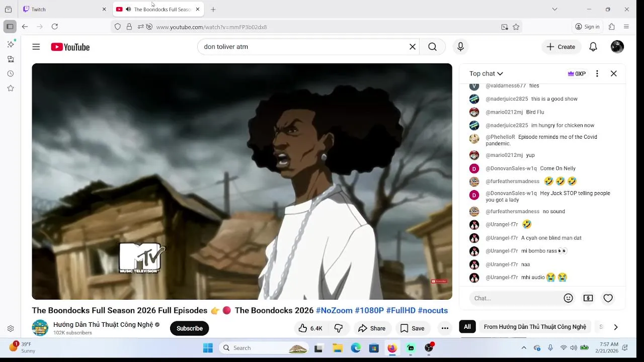The image size is (644, 362).
Task: Share the video
Action: tap(372, 328)
